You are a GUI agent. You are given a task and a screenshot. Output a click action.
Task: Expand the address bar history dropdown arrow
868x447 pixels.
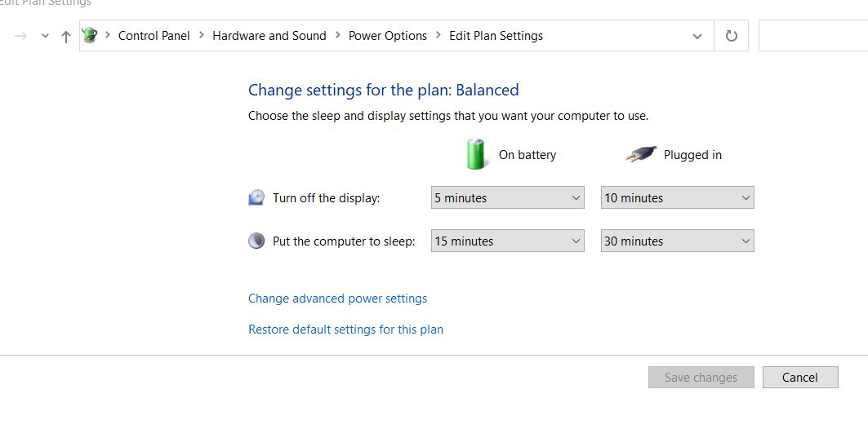697,37
